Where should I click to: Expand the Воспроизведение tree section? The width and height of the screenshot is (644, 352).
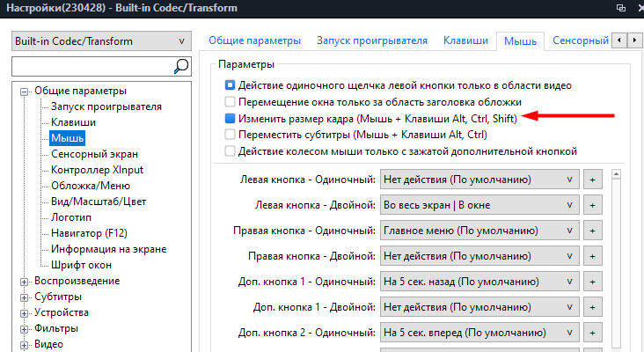coord(25,282)
